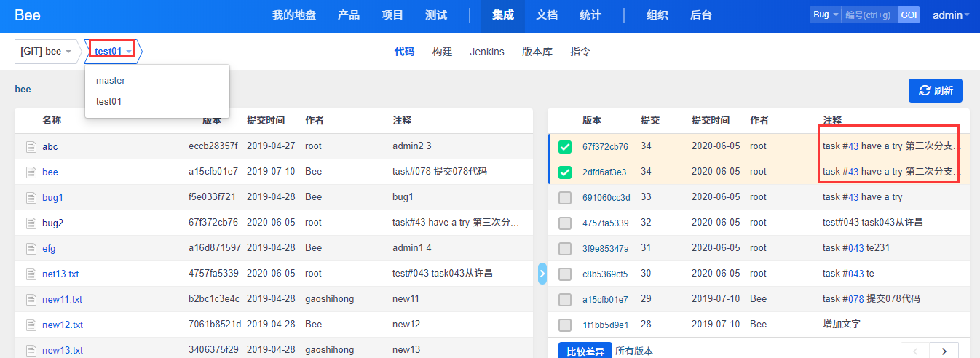980x358 pixels.
Task: Uncheck commit 67f372cb76 checkbox
Action: [565, 147]
